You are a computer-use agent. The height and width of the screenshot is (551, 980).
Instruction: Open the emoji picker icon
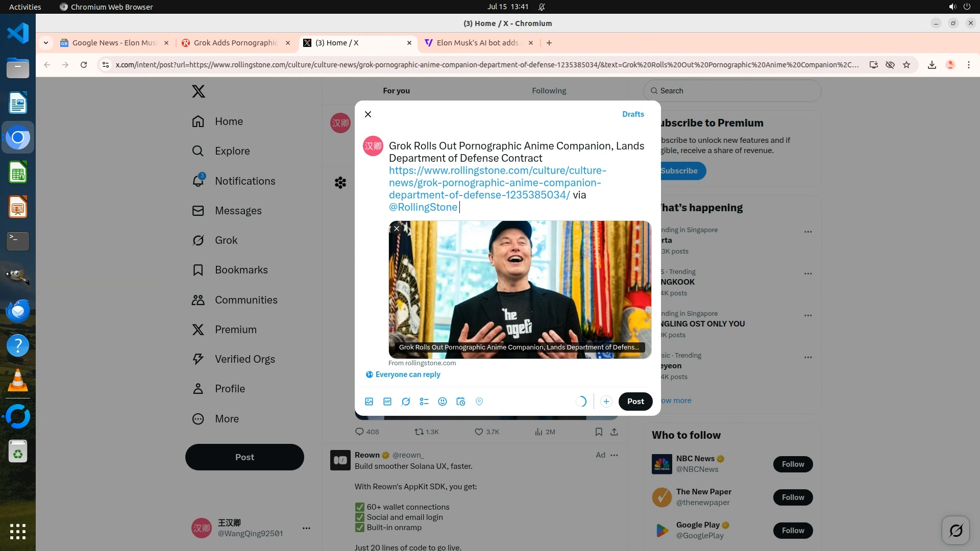click(x=443, y=402)
